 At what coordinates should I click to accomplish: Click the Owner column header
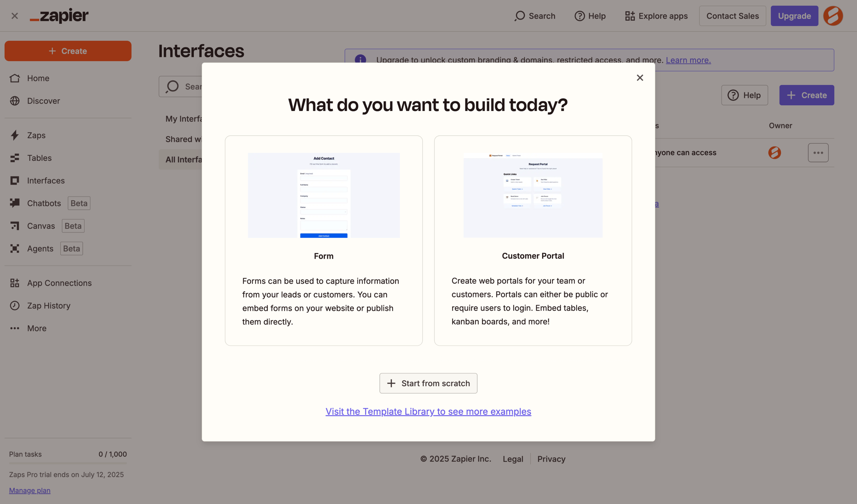(780, 125)
